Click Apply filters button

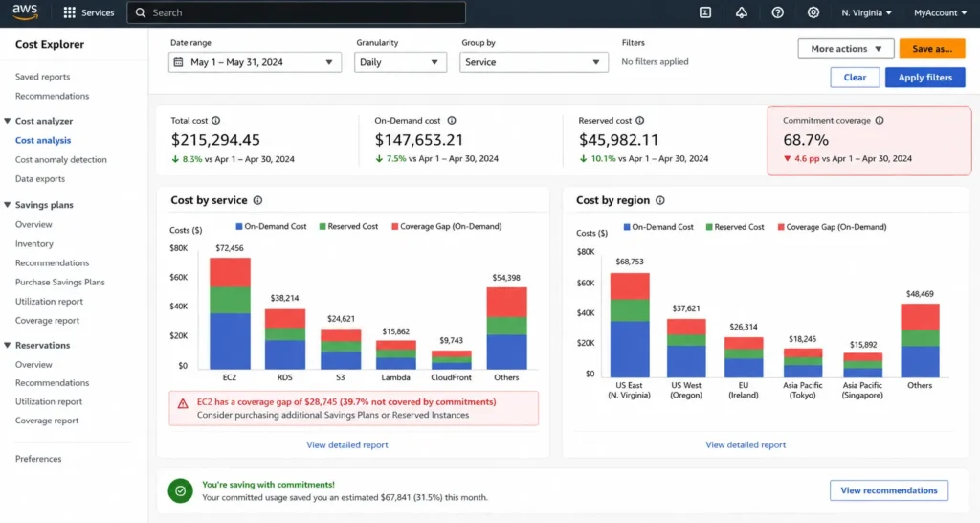tap(925, 78)
